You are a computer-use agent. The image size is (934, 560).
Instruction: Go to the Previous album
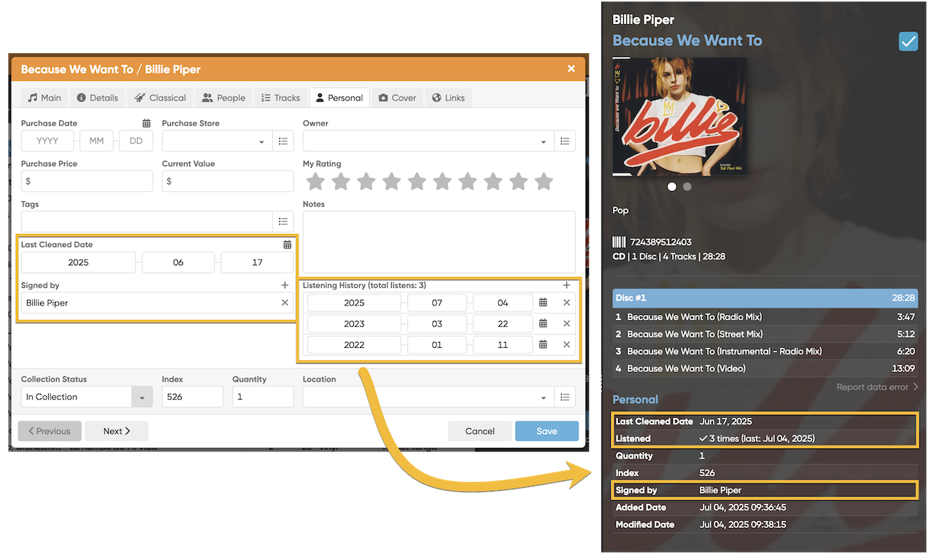coord(50,431)
